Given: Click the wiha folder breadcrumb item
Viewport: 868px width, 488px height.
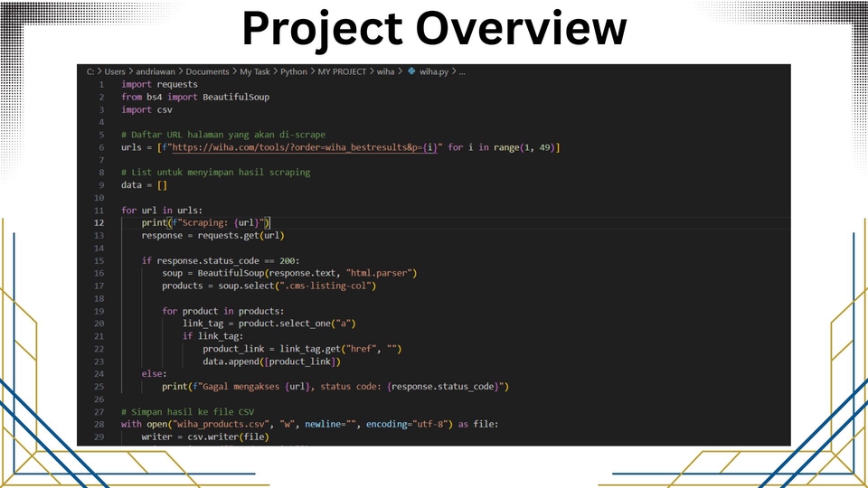Looking at the screenshot, I should click(385, 71).
